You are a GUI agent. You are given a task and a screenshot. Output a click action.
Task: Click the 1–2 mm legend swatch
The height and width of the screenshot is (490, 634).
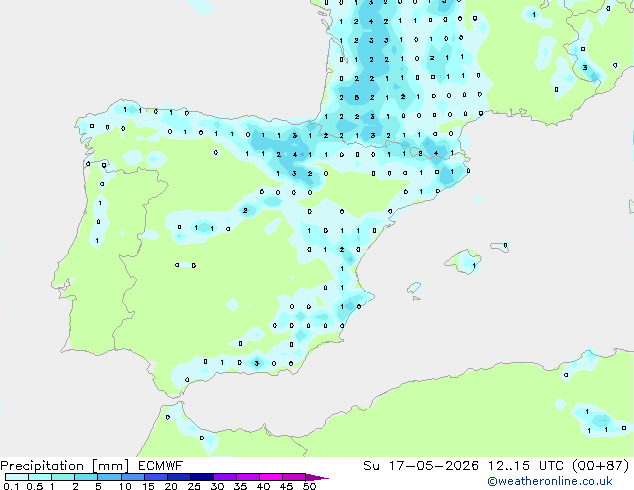pyautogui.click(x=63, y=477)
